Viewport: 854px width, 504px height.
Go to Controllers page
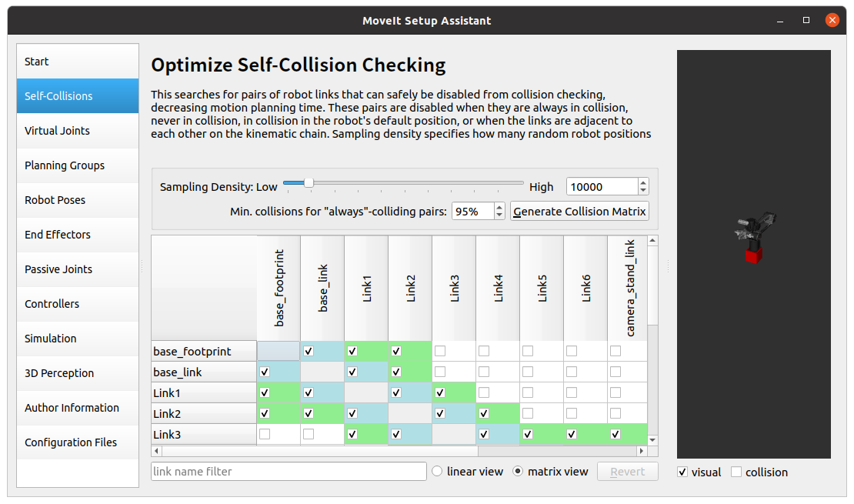[x=78, y=303]
